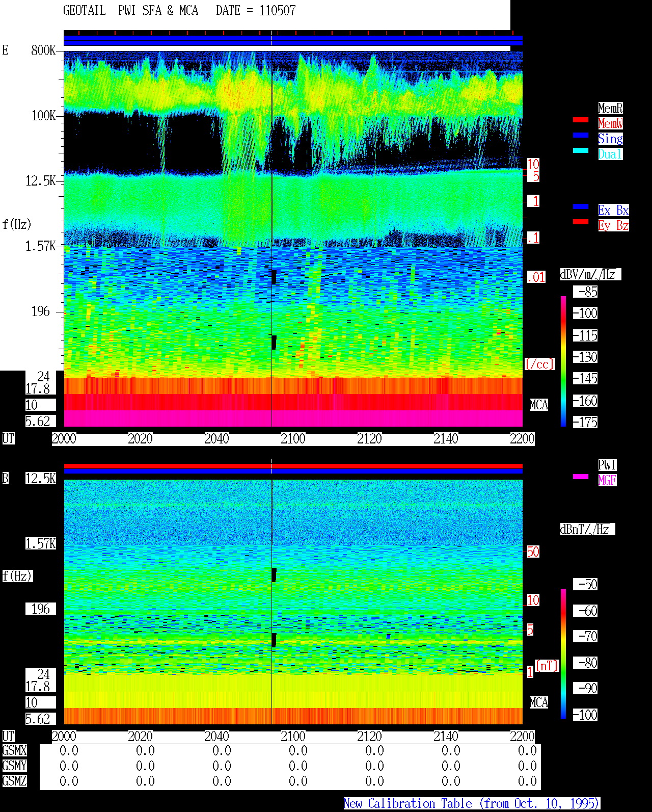Click the red Ey Bz legend swatch
This screenshot has width=652, height=812.
click(x=581, y=222)
